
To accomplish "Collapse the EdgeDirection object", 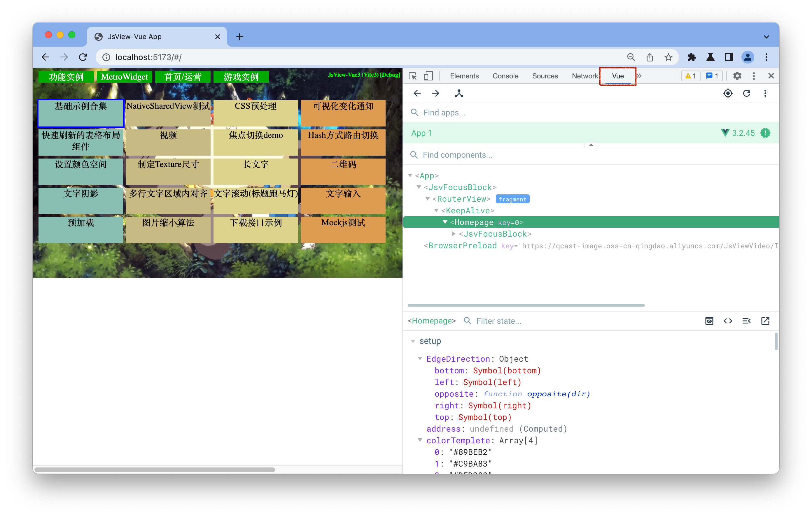I will (x=420, y=358).
